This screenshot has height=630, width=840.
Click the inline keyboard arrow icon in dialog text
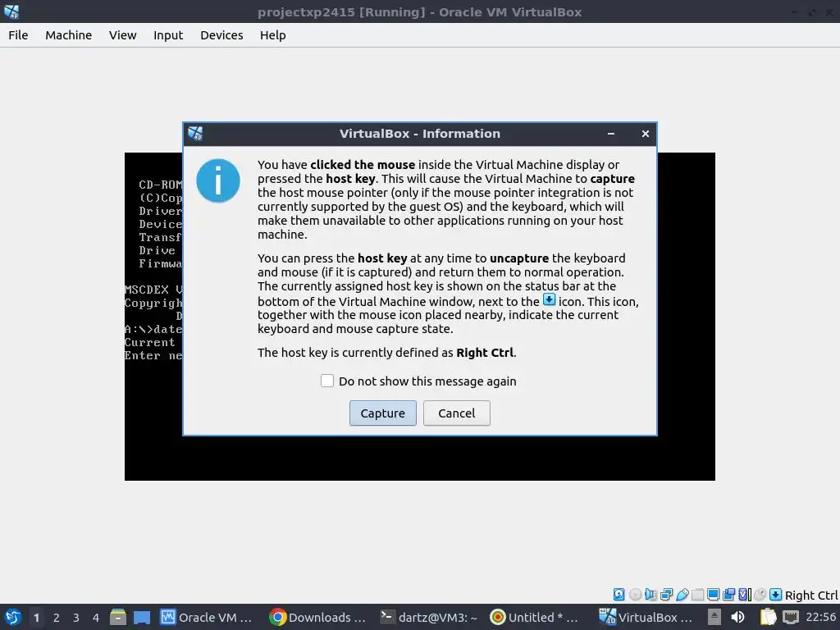point(549,299)
